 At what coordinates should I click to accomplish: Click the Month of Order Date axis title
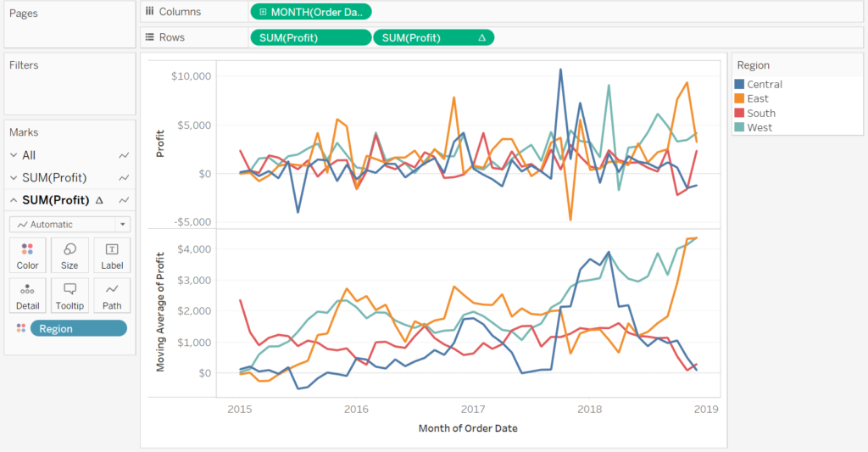pyautogui.click(x=468, y=428)
